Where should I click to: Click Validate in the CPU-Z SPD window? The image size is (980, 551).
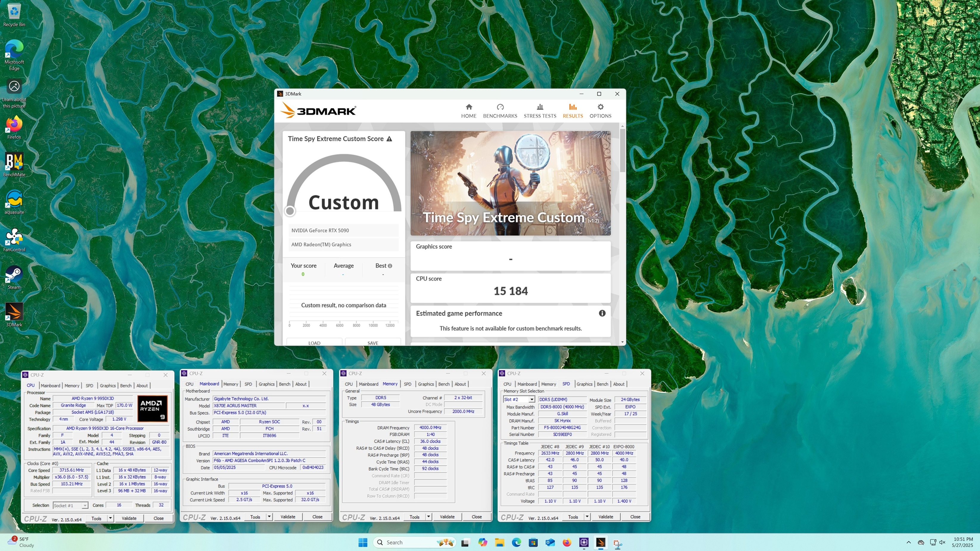point(605,517)
